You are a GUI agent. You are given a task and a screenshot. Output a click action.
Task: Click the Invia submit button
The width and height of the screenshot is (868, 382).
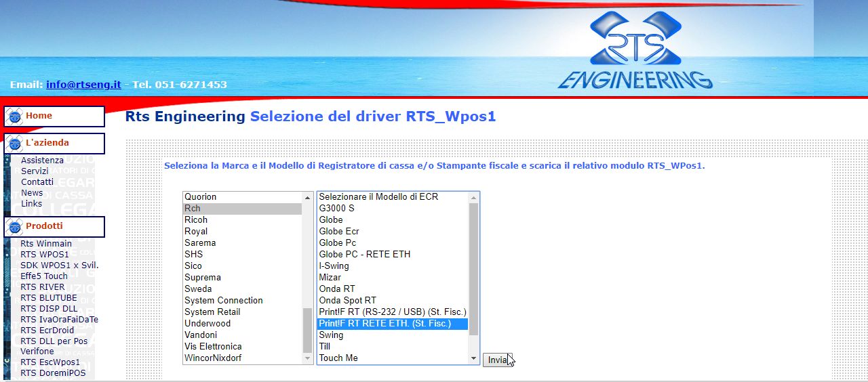click(497, 360)
